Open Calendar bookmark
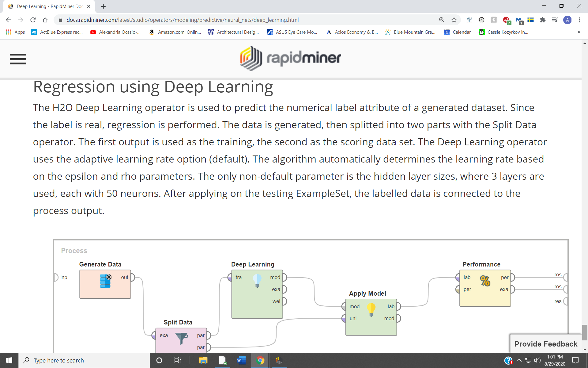The width and height of the screenshot is (588, 368). tap(458, 32)
